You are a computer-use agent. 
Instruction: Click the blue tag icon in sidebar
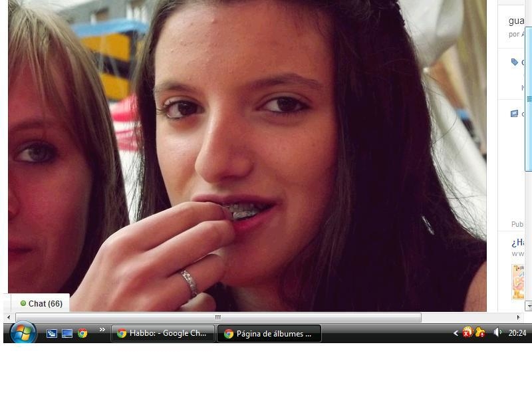(x=514, y=62)
